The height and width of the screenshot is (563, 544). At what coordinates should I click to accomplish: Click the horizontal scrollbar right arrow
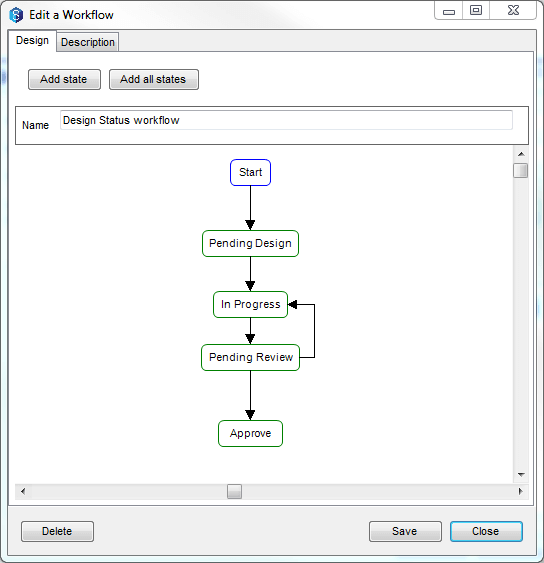[520, 491]
